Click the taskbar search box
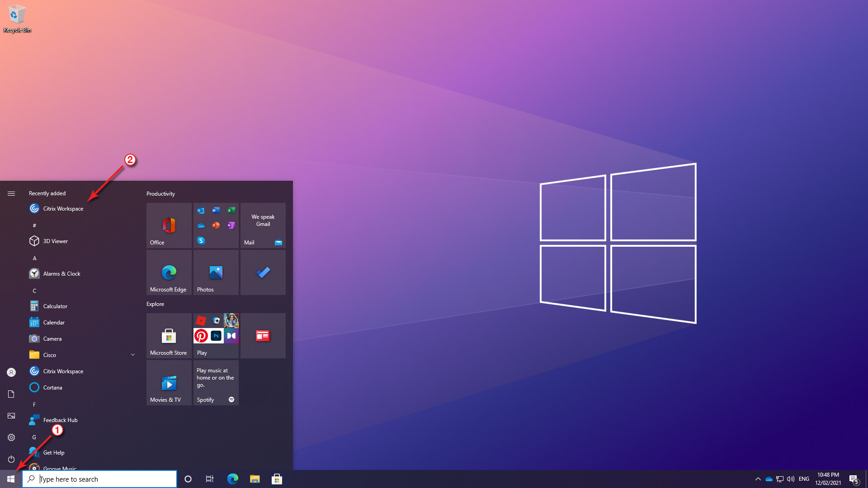Image resolution: width=868 pixels, height=488 pixels. tap(99, 479)
